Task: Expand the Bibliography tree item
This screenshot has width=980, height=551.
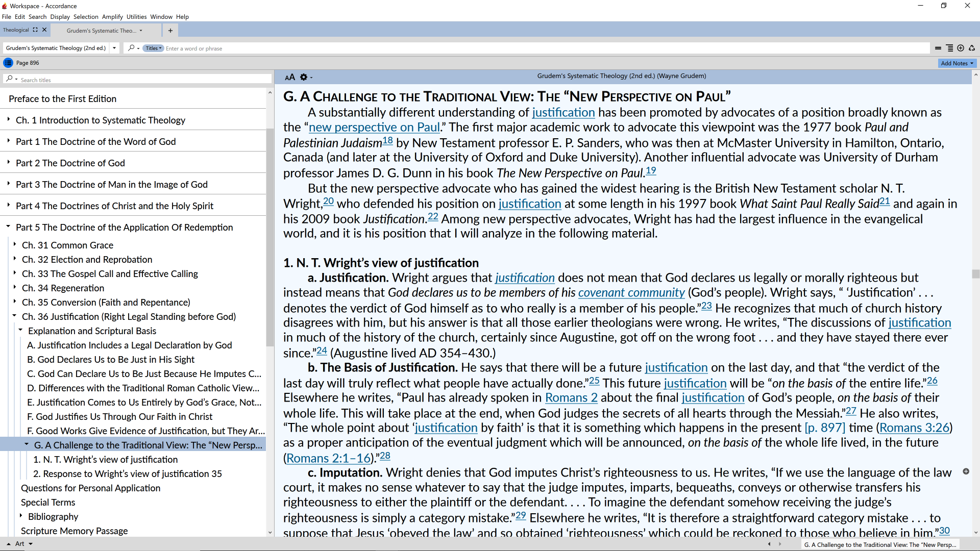Action: [x=21, y=516]
